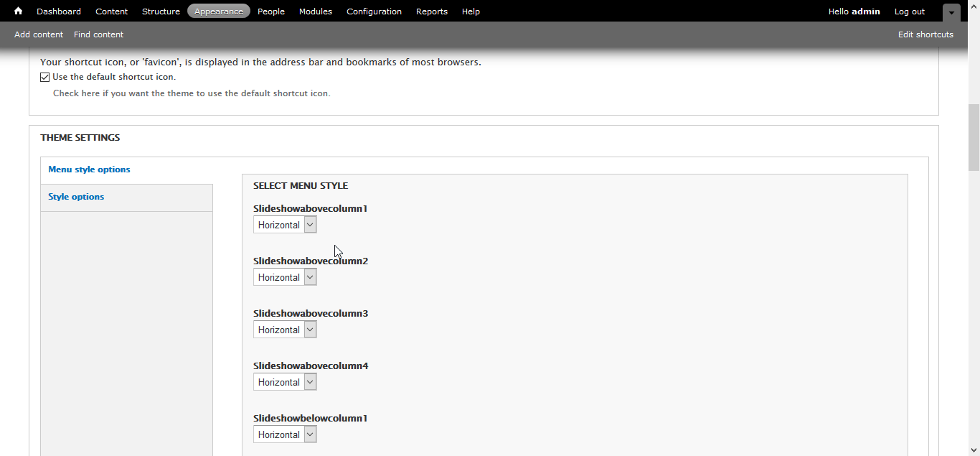Click the 'Check here if you want' help text

[x=192, y=93]
